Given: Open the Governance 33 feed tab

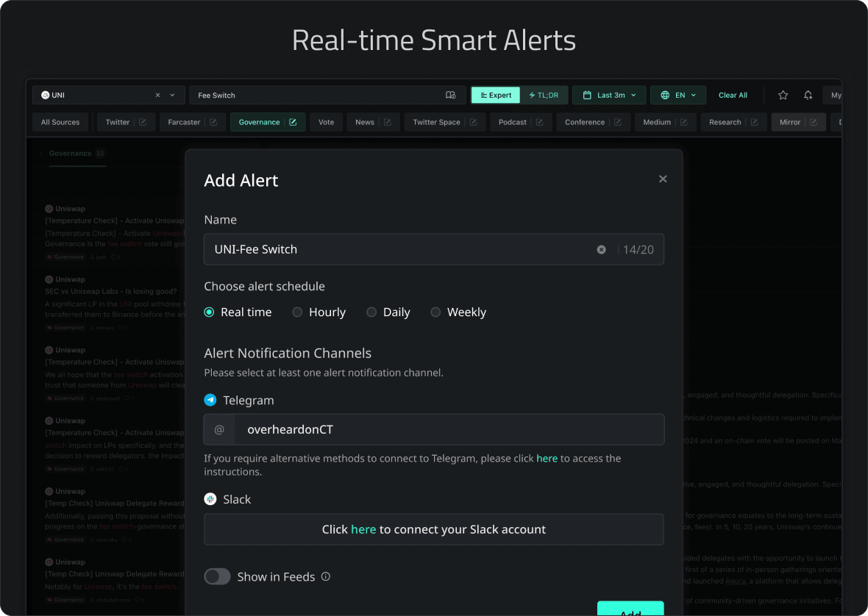Looking at the screenshot, I should coord(77,154).
